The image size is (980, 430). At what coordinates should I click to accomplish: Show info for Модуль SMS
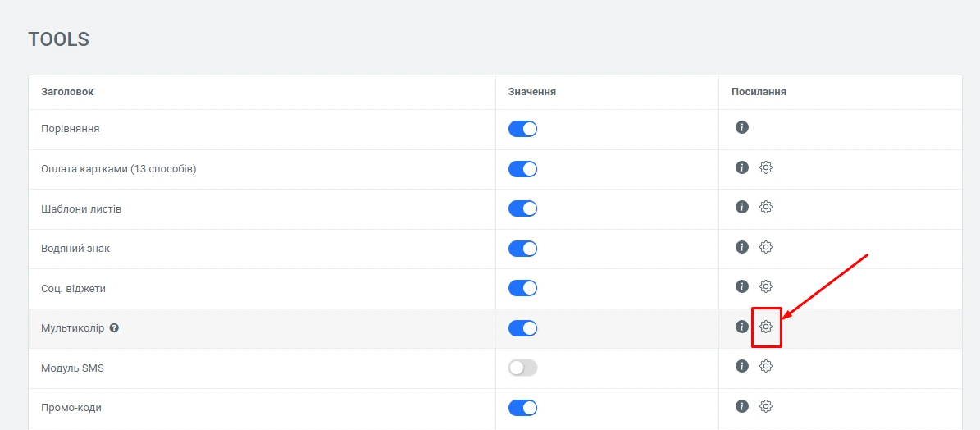point(742,366)
